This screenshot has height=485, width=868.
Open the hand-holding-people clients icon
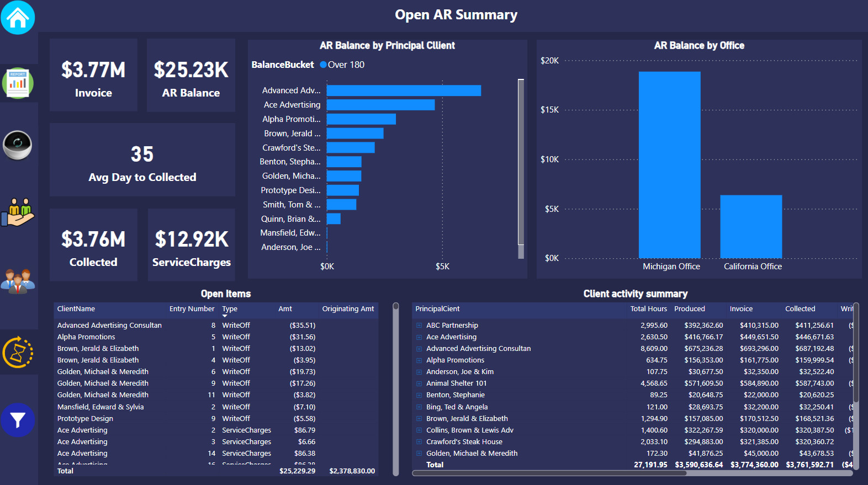coord(18,212)
